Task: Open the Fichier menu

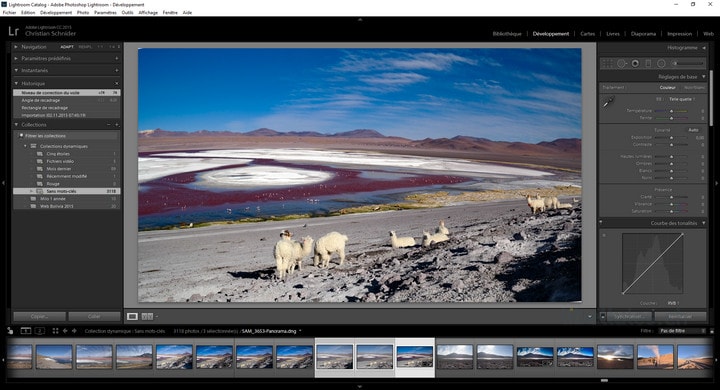Action: pos(9,12)
